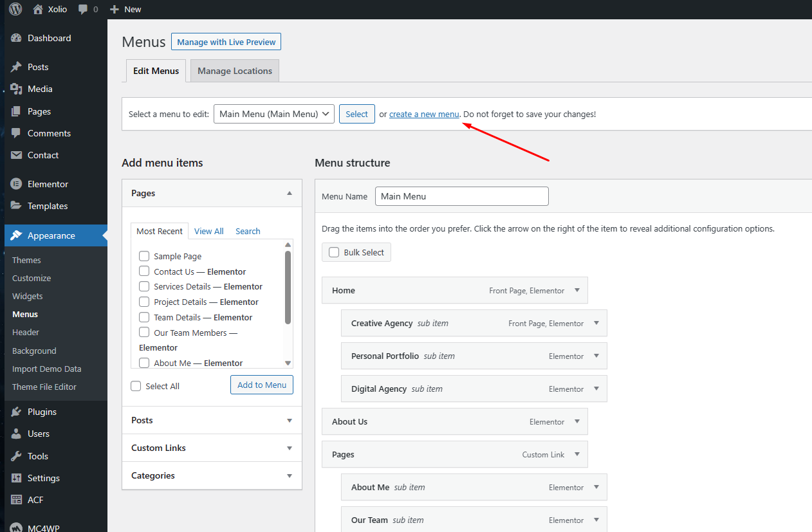
Task: Toggle the Bulk Select checkbox
Action: pyautogui.click(x=334, y=252)
